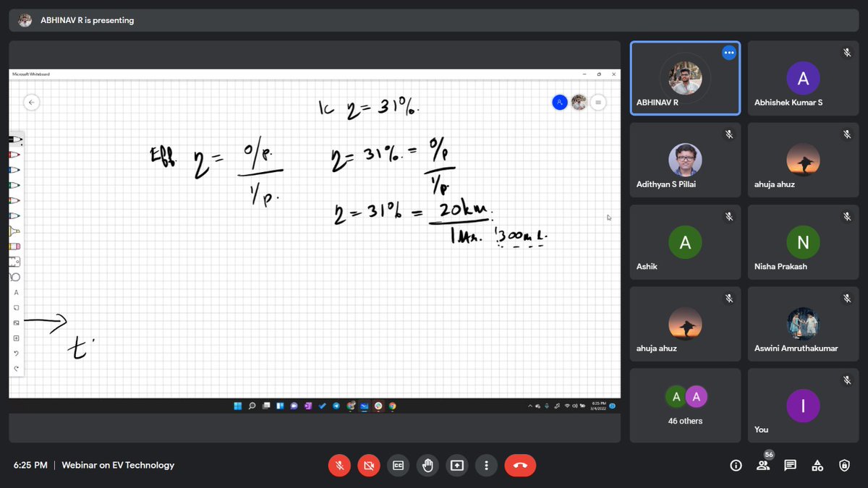Image resolution: width=868 pixels, height=488 pixels.
Task: Select your own 'You' tile
Action: coord(803,406)
